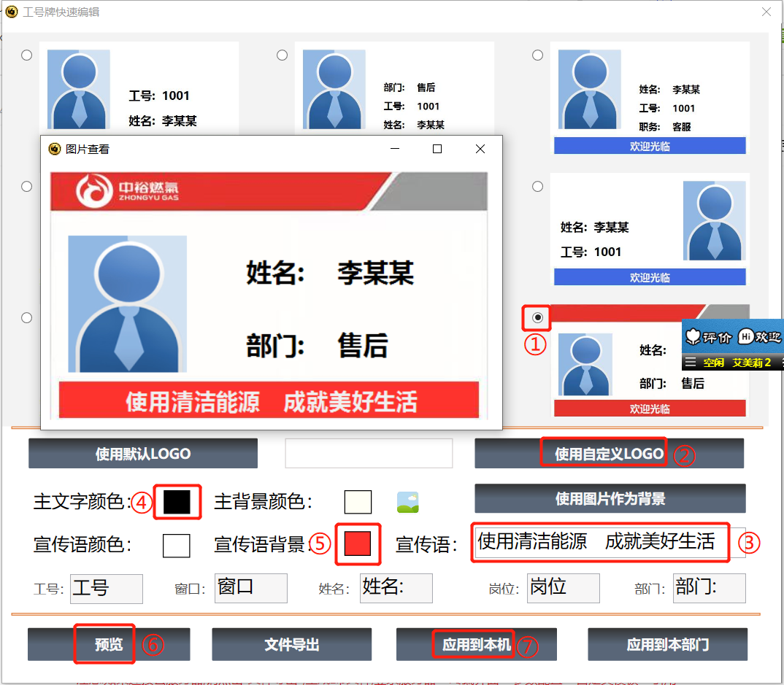Close the 工号牌快速编辑 window
Image resolution: width=784 pixels, height=685 pixels.
pos(766,12)
